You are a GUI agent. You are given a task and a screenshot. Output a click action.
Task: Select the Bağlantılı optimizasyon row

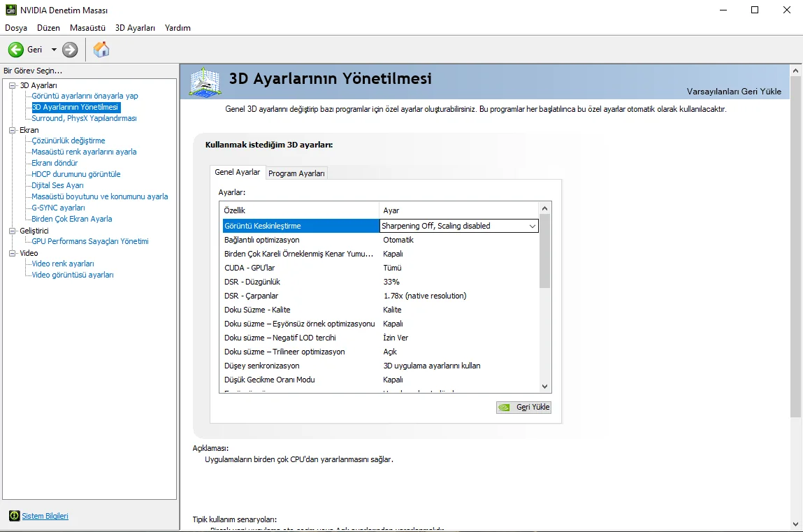pos(379,240)
